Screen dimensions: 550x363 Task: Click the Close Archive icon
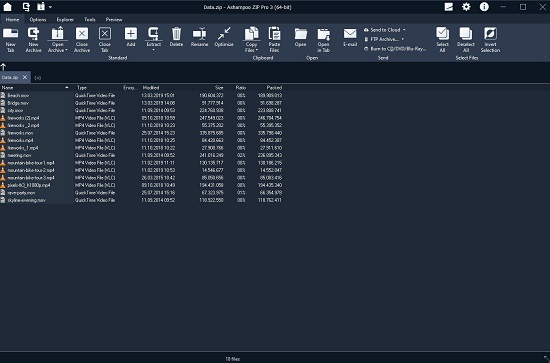(82, 34)
